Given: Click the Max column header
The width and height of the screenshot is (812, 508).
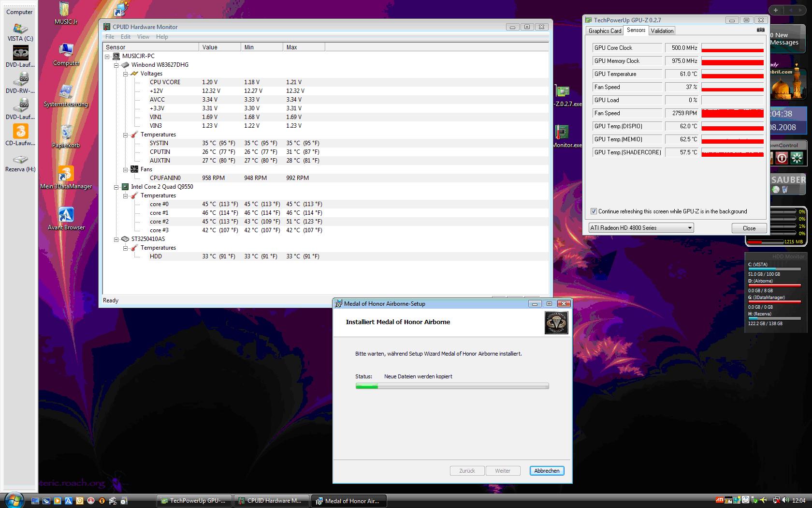Looking at the screenshot, I should (304, 47).
